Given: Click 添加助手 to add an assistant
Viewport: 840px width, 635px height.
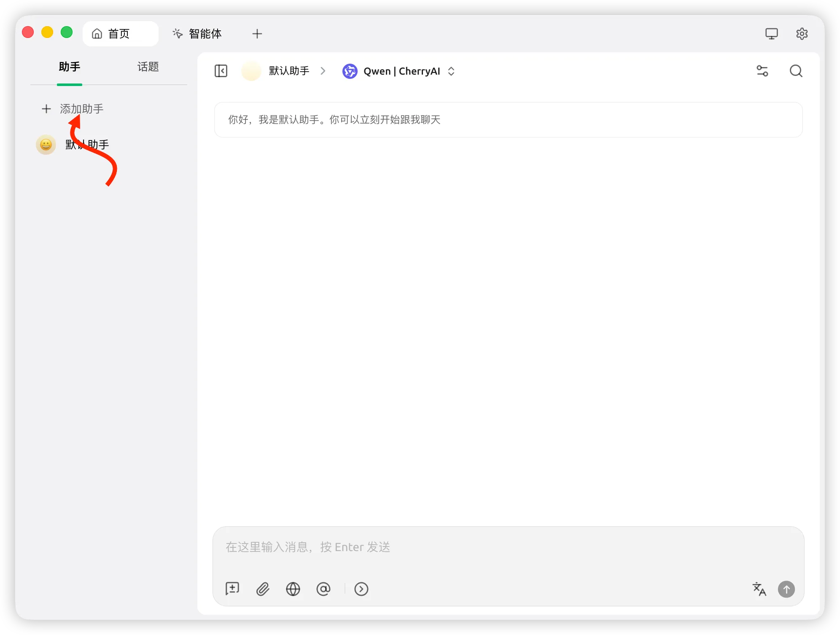Looking at the screenshot, I should 82,109.
